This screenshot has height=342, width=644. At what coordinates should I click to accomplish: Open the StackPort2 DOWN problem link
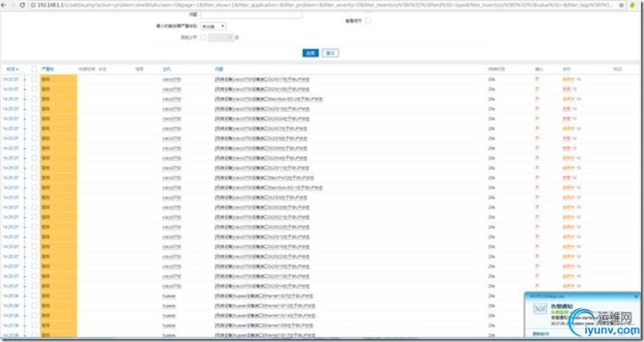click(x=264, y=178)
